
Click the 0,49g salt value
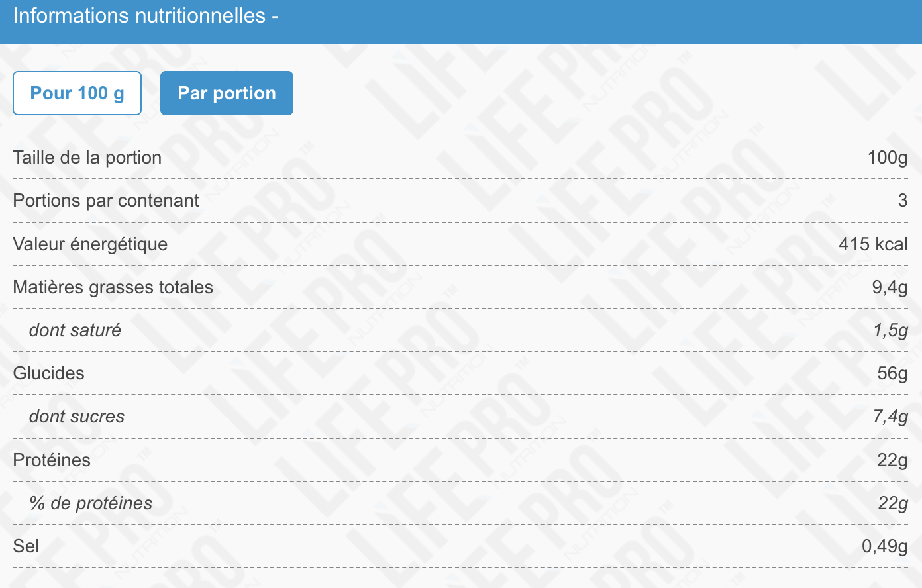pos(885,546)
